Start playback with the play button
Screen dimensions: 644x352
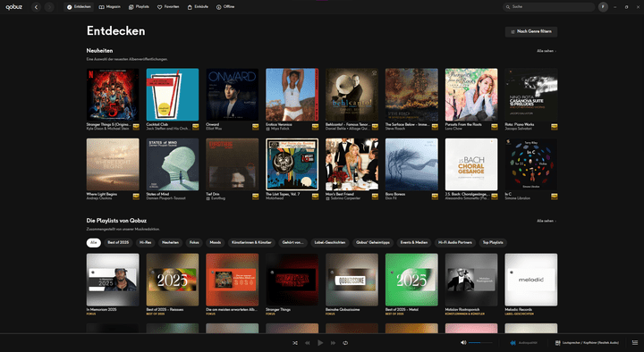[320, 342]
